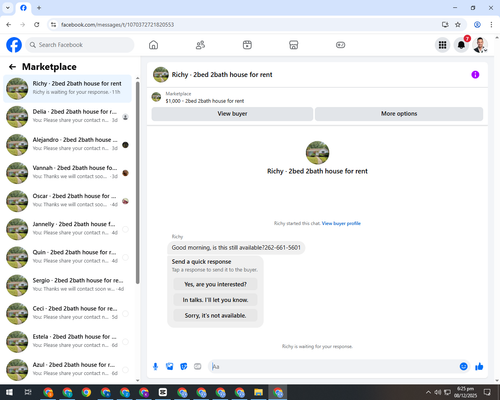Open the Marketplace storefront icon
This screenshot has height=400, width=500.
(x=294, y=45)
